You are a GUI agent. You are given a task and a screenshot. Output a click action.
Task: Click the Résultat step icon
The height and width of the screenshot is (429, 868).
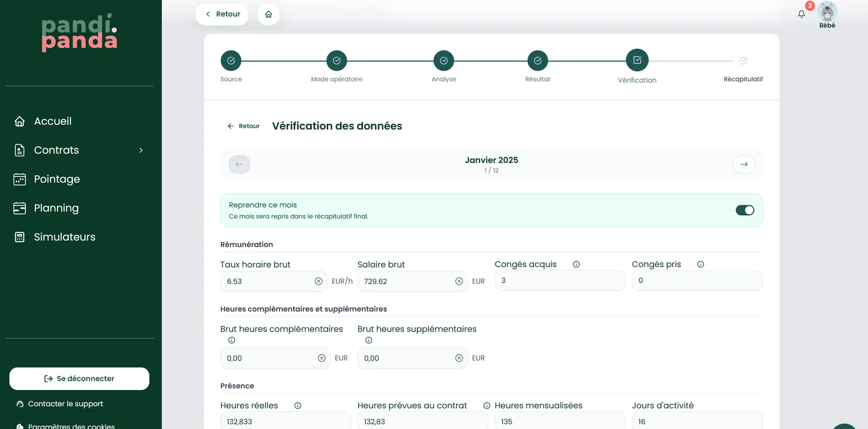click(x=538, y=61)
